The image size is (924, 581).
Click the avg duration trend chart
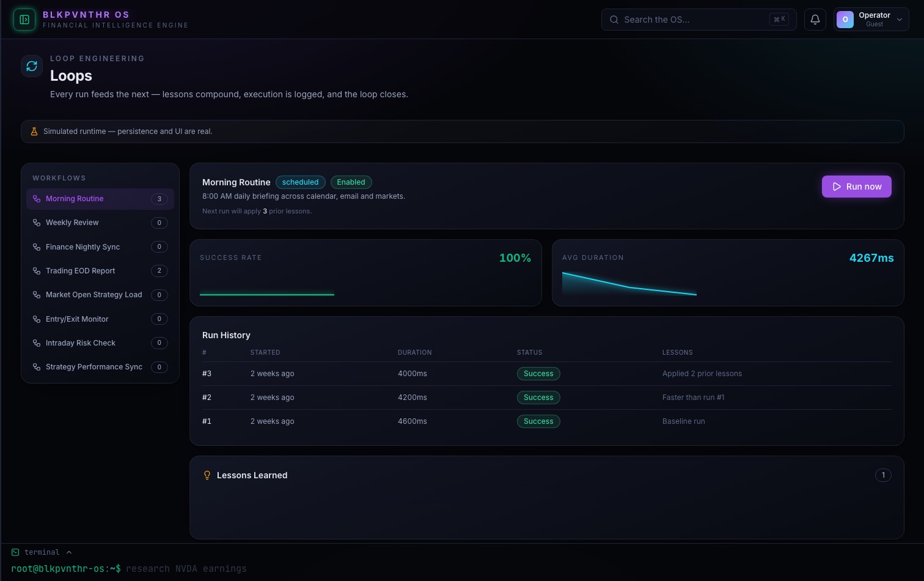[x=629, y=284]
